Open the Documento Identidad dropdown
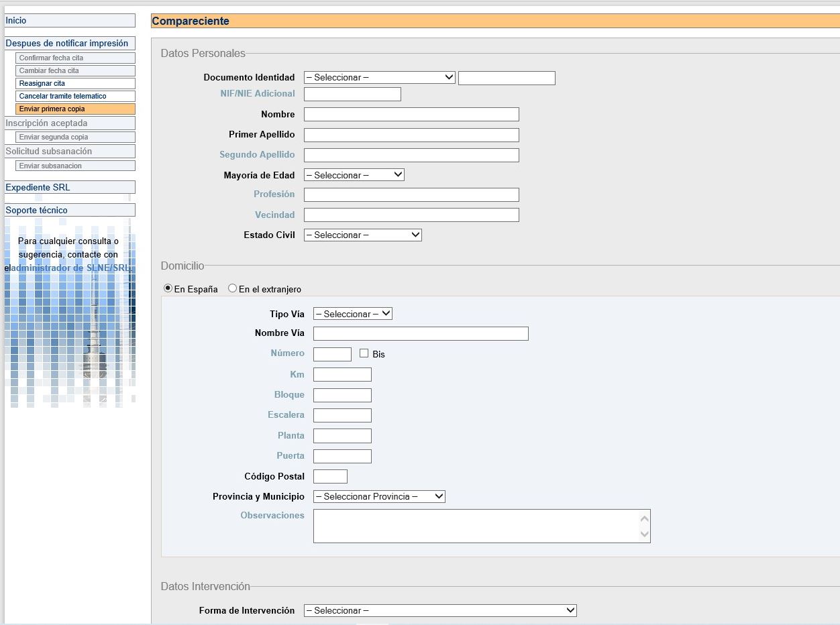Viewport: 840px width, 625px height. click(379, 78)
